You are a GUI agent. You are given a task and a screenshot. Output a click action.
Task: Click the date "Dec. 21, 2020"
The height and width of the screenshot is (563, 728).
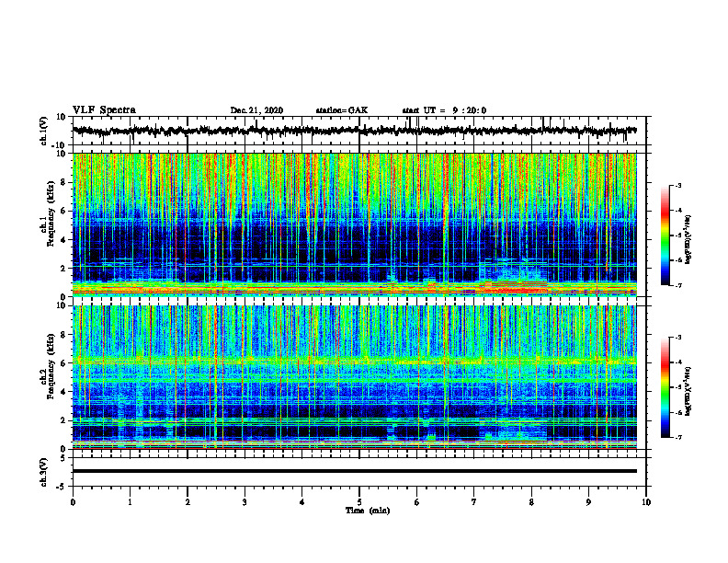(256, 110)
